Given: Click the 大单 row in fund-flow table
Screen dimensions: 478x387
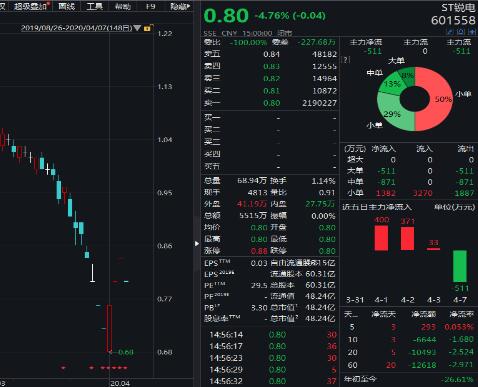Looking at the screenshot, I should coord(409,171).
